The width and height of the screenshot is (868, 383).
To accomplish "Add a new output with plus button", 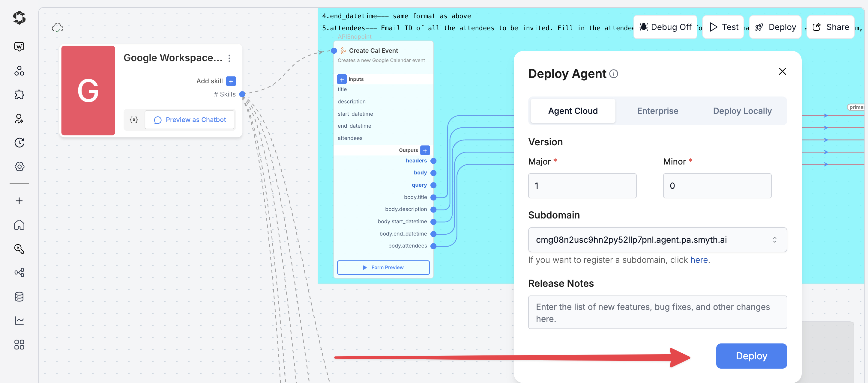I will click(425, 150).
